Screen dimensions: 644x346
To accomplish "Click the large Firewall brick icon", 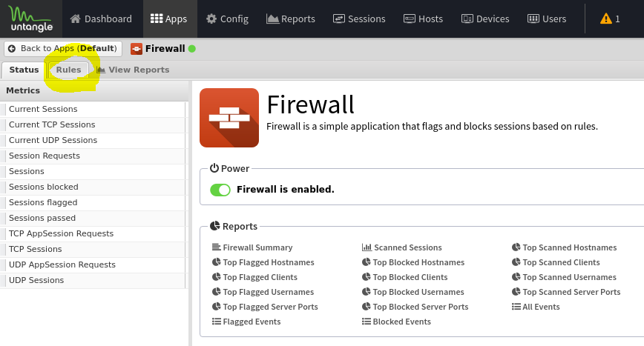I will click(229, 118).
